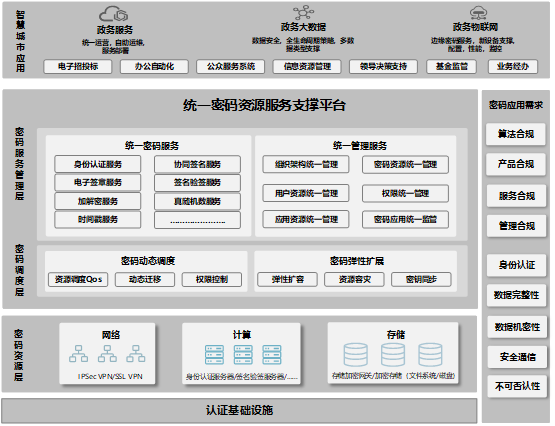Click the first server rack icon under 计算
The height and width of the screenshot is (426, 555).
[214, 355]
